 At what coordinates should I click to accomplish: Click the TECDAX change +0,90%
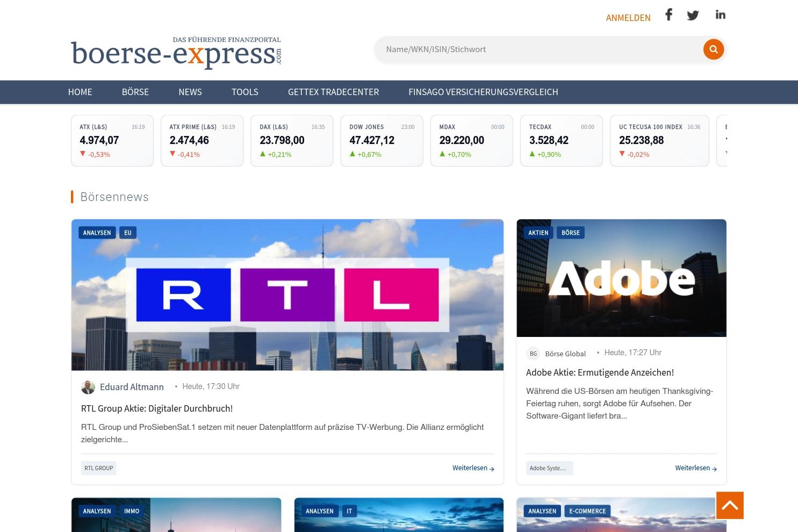549,154
